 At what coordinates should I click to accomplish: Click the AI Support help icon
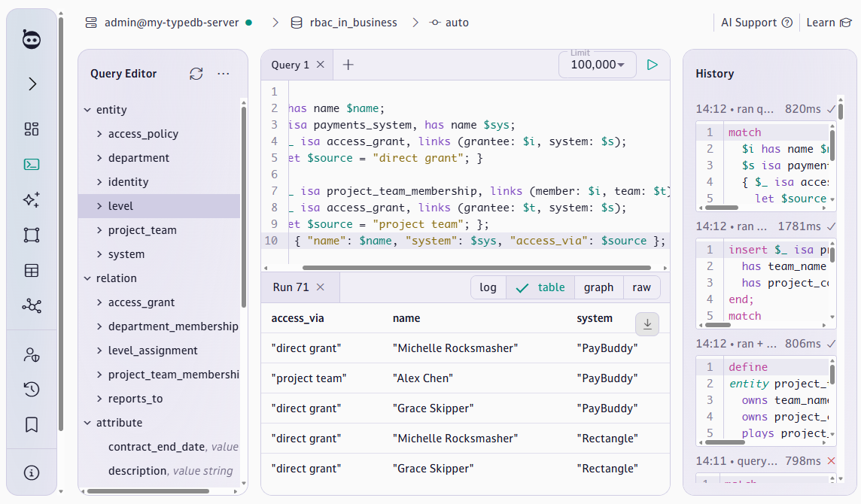point(787,23)
